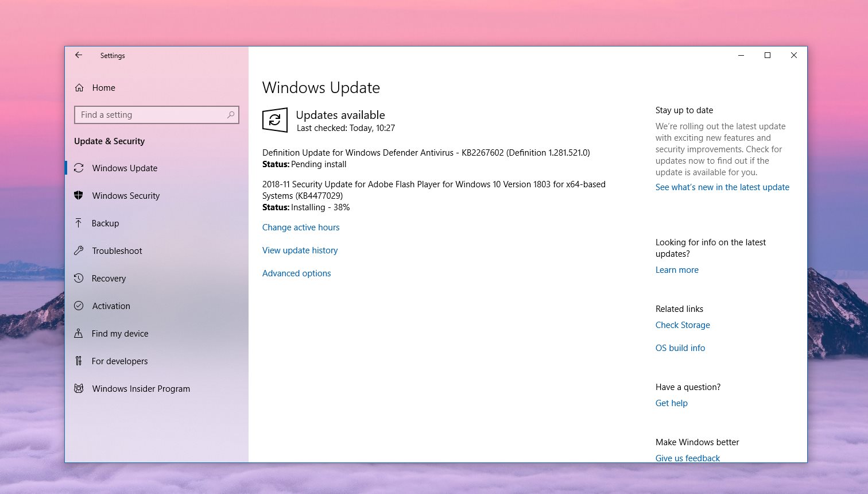
Task: Click the Activation checkmark circle icon
Action: pos(79,306)
